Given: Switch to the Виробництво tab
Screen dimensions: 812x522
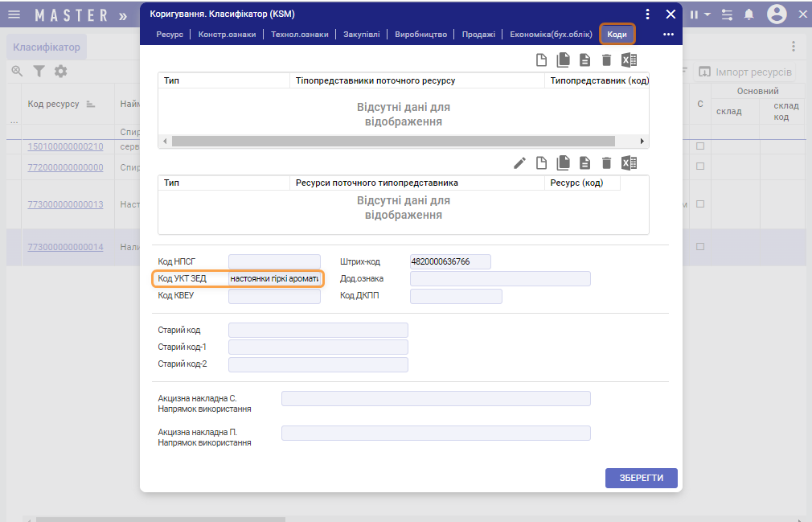Looking at the screenshot, I should pos(420,35).
